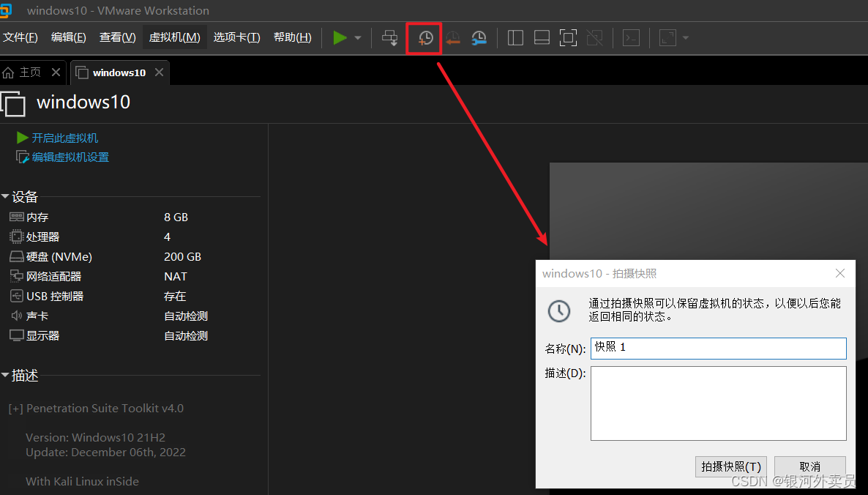The height and width of the screenshot is (495, 868).
Task: Open the stretch options dropdown arrow
Action: (x=686, y=37)
